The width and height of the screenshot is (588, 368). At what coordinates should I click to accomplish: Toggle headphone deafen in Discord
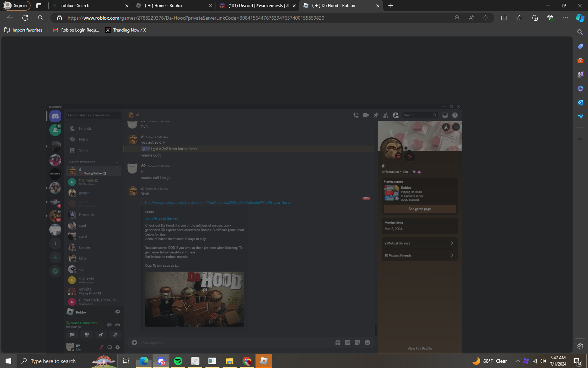pyautogui.click(x=110, y=347)
